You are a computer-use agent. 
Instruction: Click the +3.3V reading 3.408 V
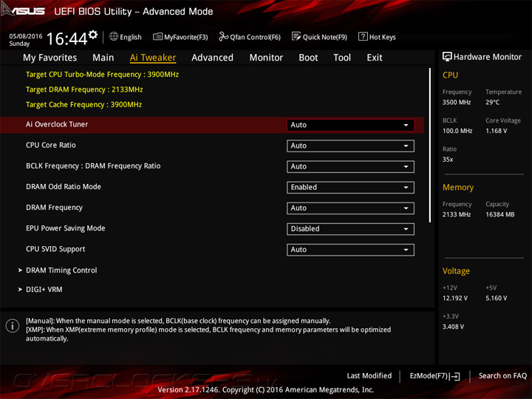pos(453,327)
